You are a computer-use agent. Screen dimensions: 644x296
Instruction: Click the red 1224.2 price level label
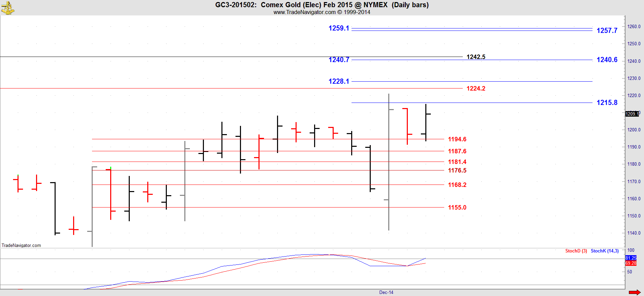click(475, 88)
